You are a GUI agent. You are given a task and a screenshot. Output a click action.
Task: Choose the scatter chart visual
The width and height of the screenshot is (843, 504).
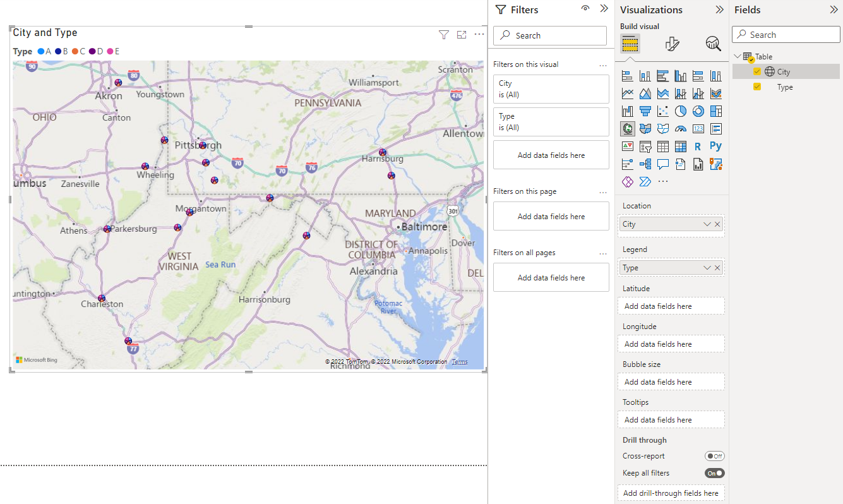click(x=662, y=112)
